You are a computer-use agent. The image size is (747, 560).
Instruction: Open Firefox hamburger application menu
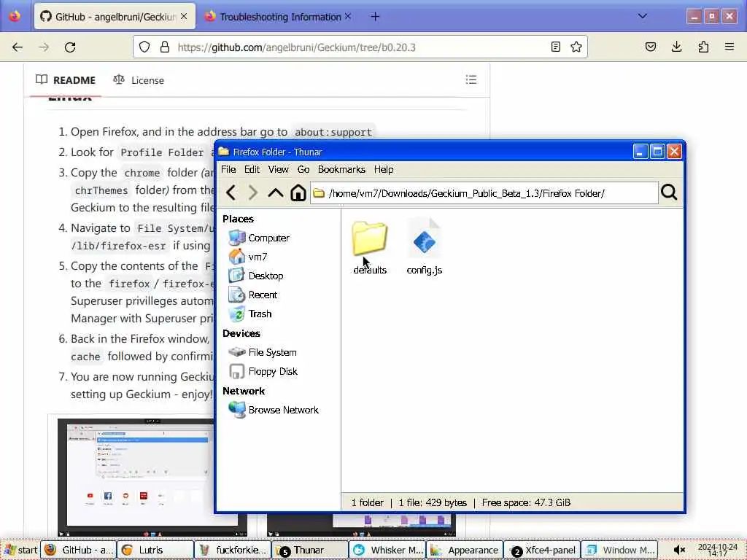pyautogui.click(x=729, y=47)
